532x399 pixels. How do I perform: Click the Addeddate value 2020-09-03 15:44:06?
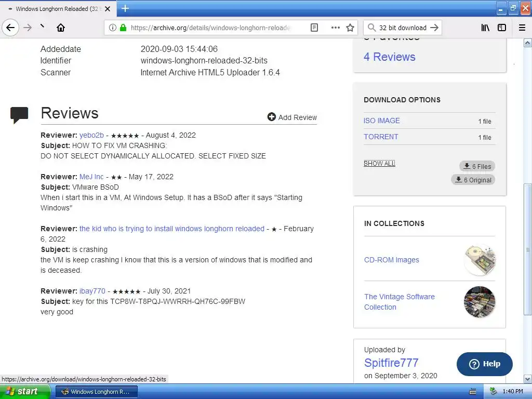[179, 49]
